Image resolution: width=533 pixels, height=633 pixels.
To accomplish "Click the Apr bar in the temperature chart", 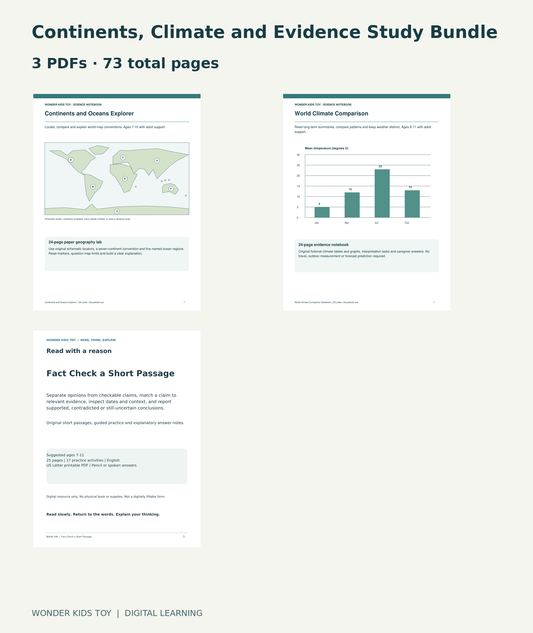I will pyautogui.click(x=352, y=205).
